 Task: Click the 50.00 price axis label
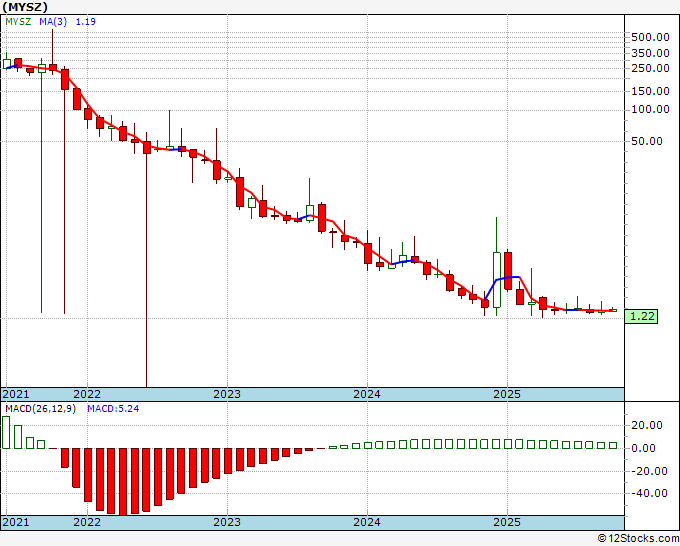click(x=647, y=141)
